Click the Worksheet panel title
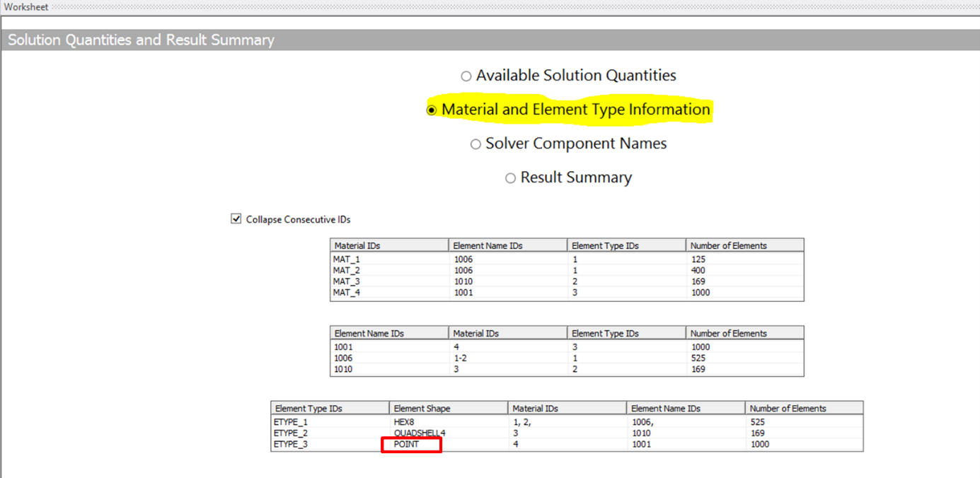 (x=26, y=7)
